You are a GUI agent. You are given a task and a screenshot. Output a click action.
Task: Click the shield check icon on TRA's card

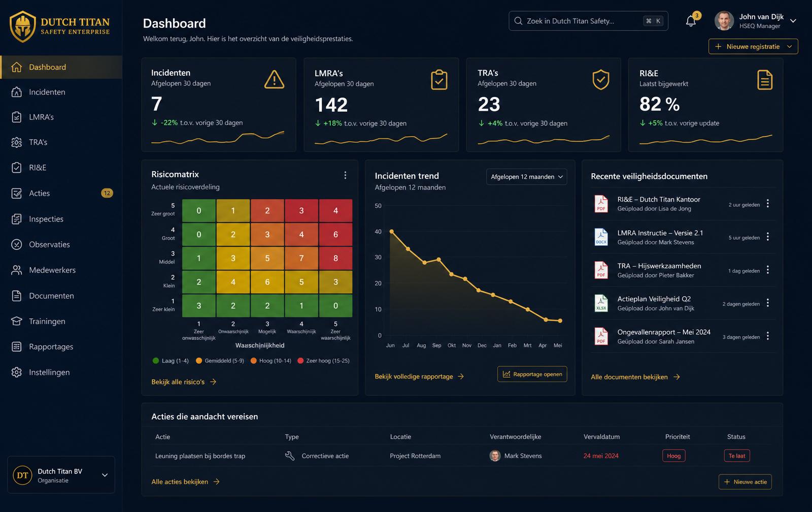coord(601,80)
